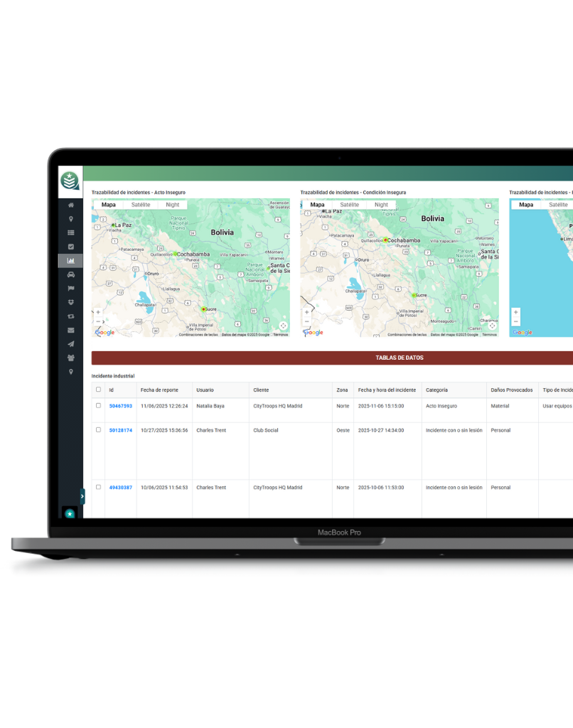573x728 pixels.
Task: Click the first location pin sidebar icon below home
Action: [x=70, y=219]
